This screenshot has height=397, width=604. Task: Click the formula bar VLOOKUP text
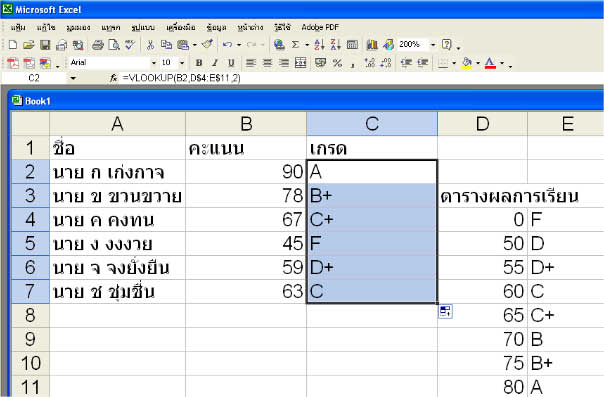pos(181,78)
